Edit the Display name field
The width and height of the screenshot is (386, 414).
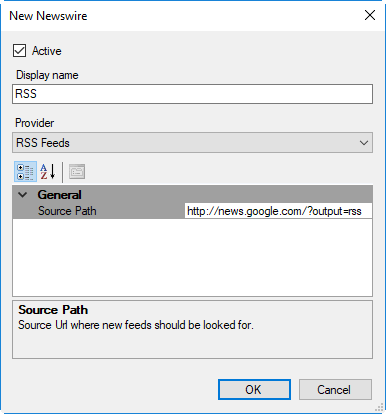(x=192, y=94)
